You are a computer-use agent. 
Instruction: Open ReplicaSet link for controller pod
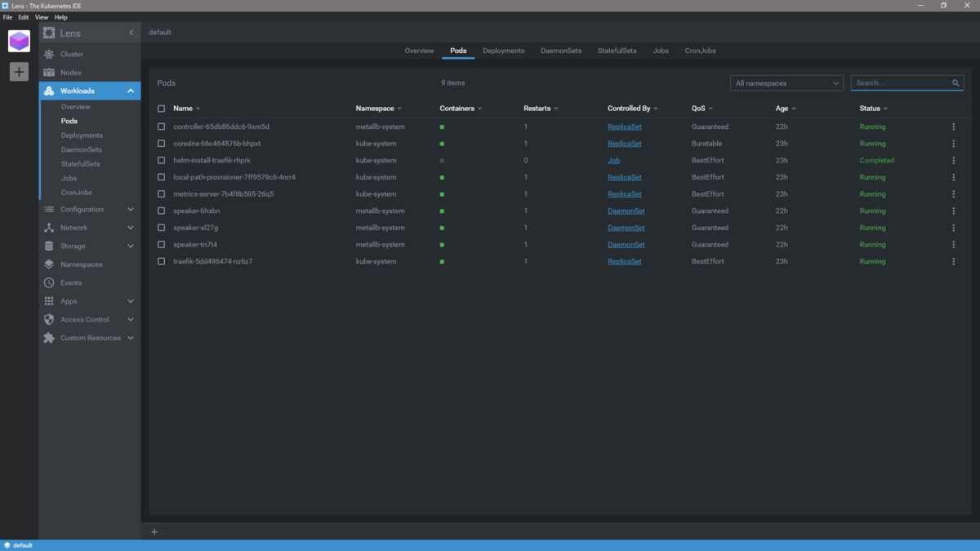(624, 127)
